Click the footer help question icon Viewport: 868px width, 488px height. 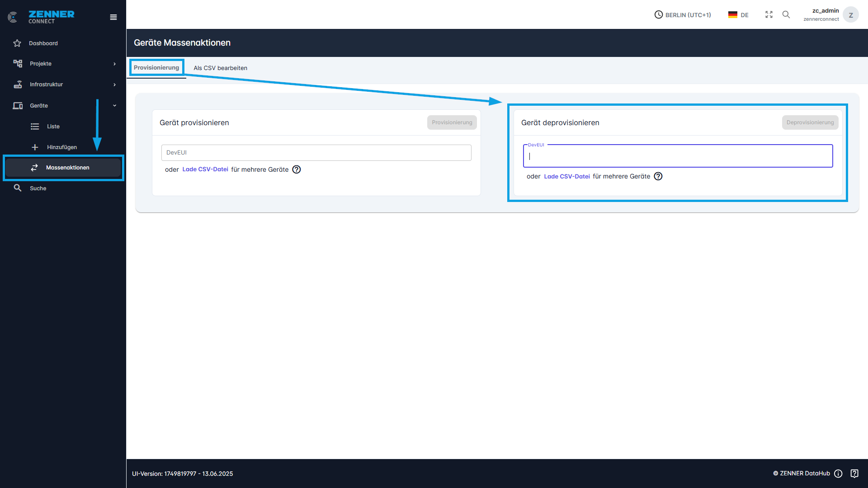[x=854, y=474]
